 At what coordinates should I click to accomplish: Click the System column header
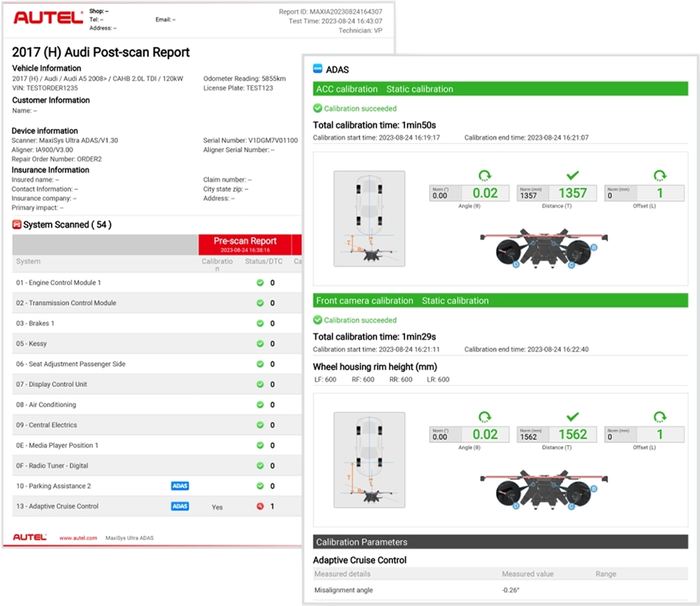pyautogui.click(x=28, y=261)
